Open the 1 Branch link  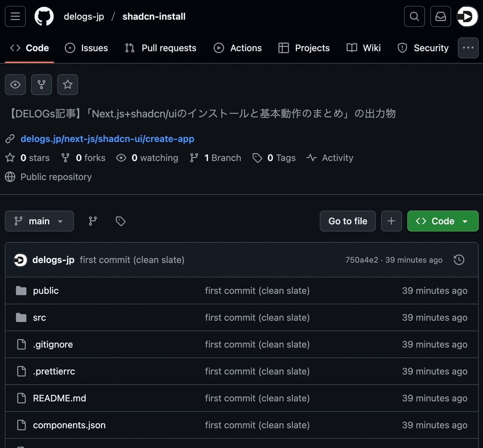pyautogui.click(x=215, y=158)
